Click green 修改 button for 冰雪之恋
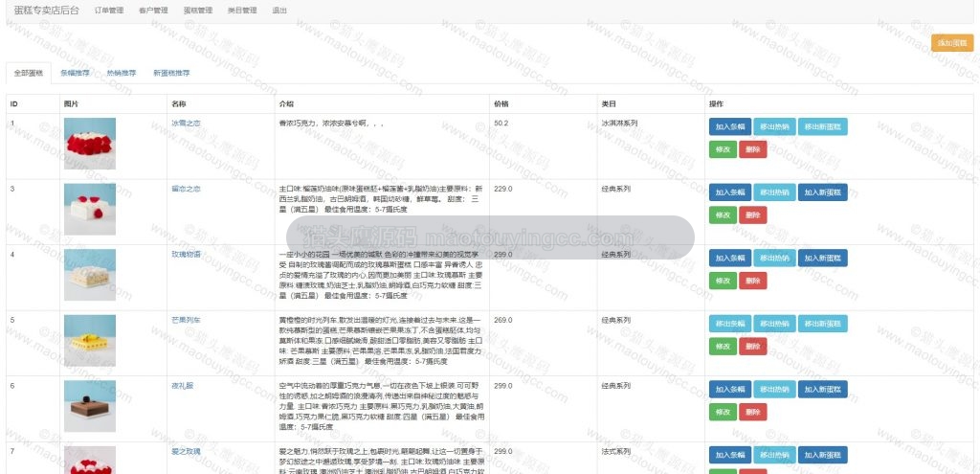 pyautogui.click(x=723, y=149)
